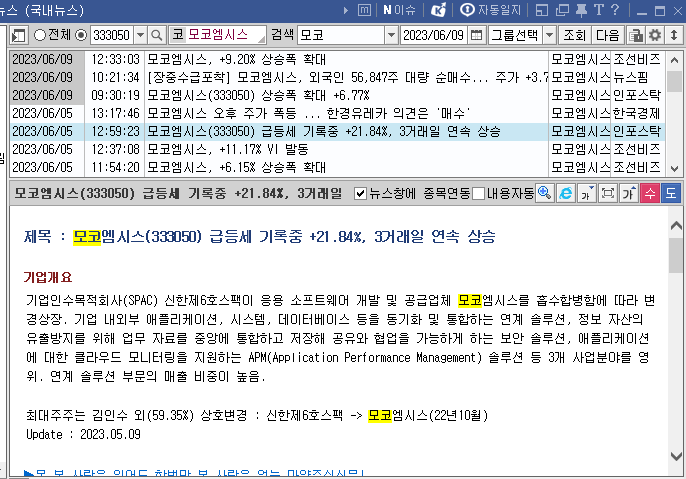Image resolution: width=686 pixels, height=479 pixels.
Task: Open the calendar date picker icon
Action: [x=476, y=35]
